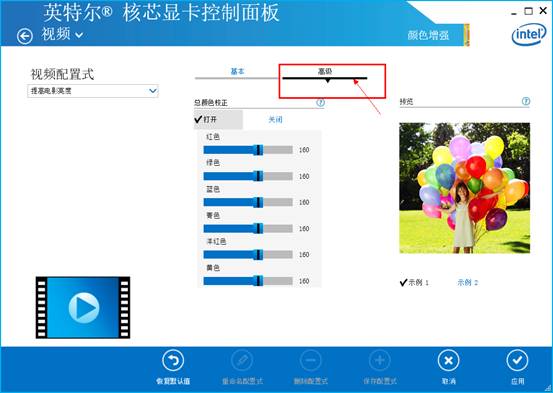This screenshot has width=553, height=393.
Task: Click the 英特尔 核芯显卡控制面板 title
Action: [x=162, y=13]
